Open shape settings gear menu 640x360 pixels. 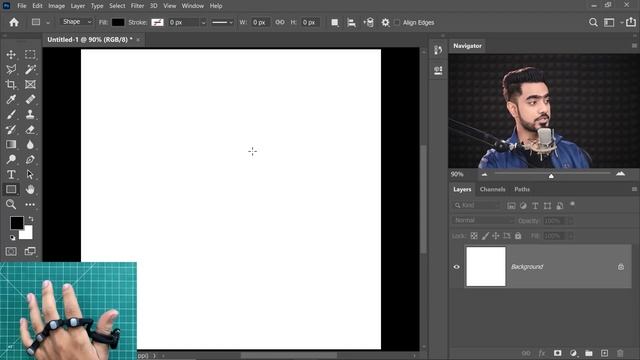click(385, 22)
